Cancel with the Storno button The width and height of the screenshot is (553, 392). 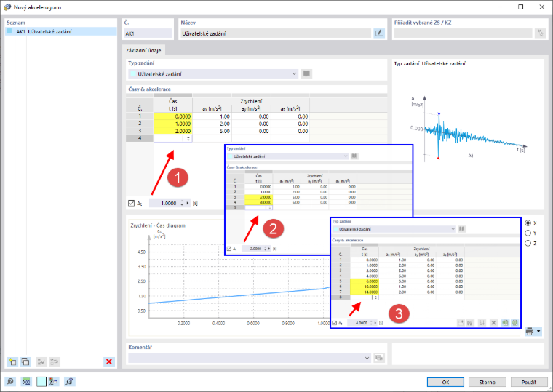(487, 382)
